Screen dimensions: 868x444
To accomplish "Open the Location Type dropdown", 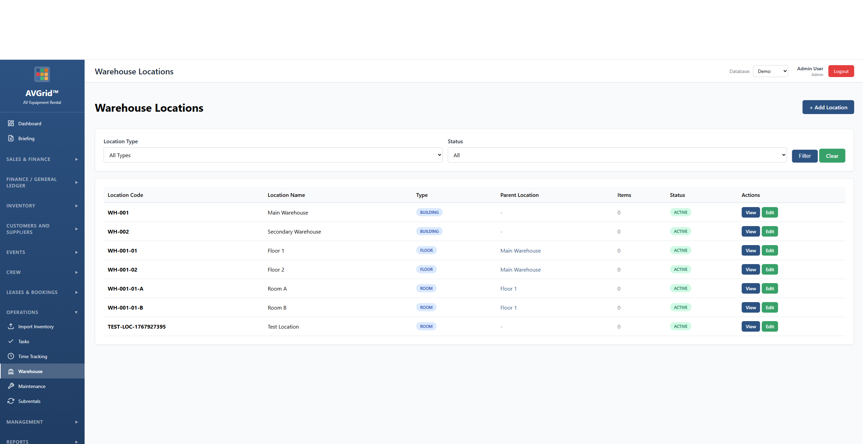I will click(x=273, y=155).
